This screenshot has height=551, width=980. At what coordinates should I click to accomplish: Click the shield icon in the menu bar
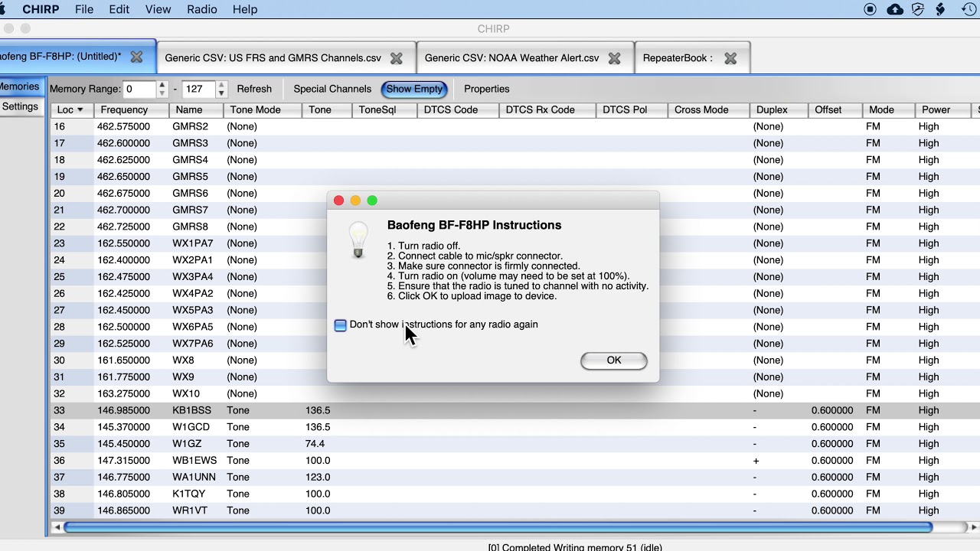(x=918, y=9)
